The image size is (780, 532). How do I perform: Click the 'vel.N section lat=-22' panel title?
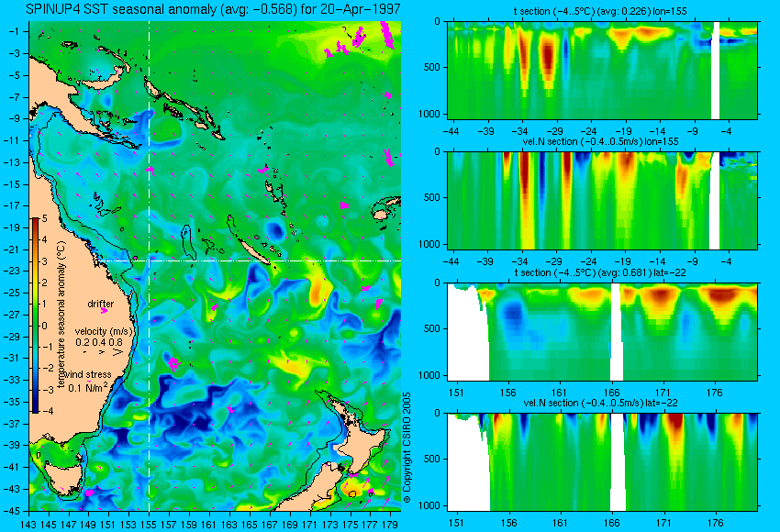[600, 403]
